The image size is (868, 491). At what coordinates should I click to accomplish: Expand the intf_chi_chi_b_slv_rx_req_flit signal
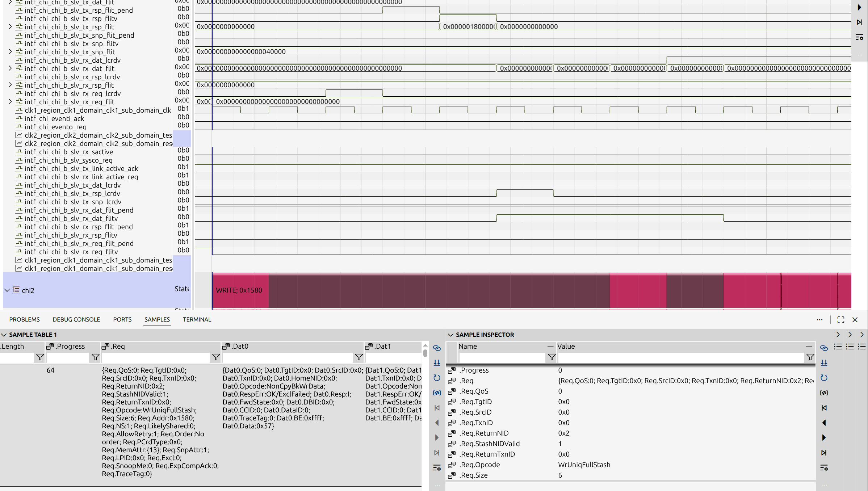point(10,102)
